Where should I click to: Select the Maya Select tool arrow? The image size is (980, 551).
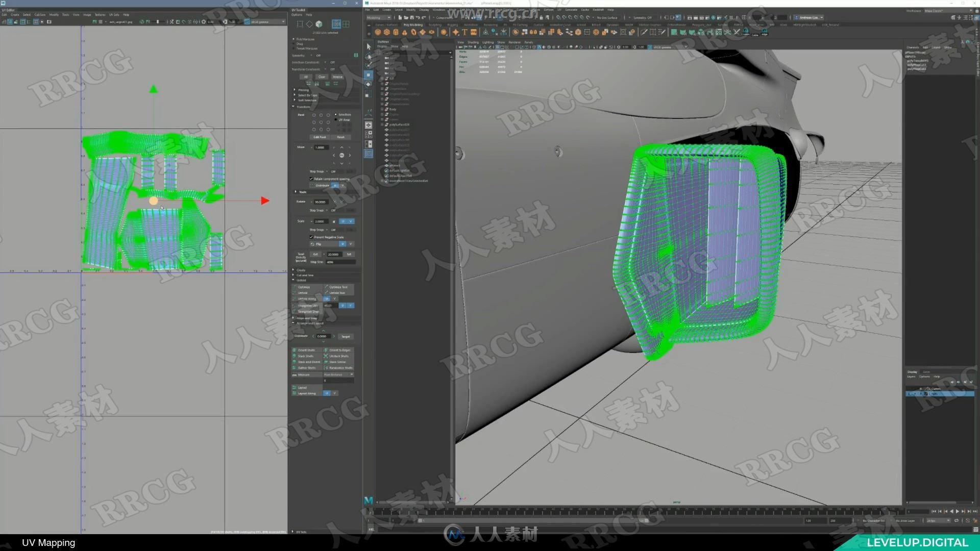pyautogui.click(x=369, y=46)
